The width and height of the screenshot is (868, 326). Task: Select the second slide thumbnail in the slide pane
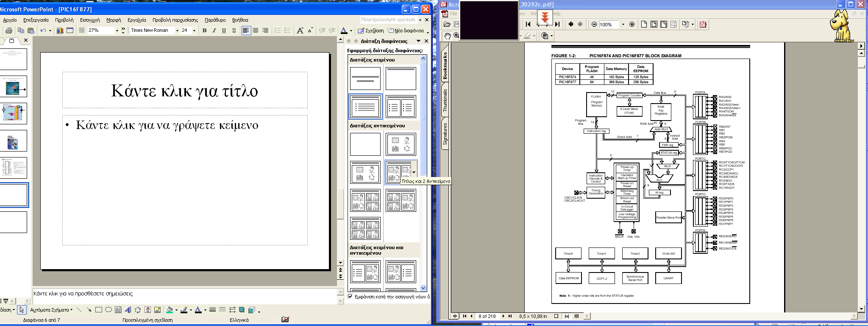(x=14, y=87)
